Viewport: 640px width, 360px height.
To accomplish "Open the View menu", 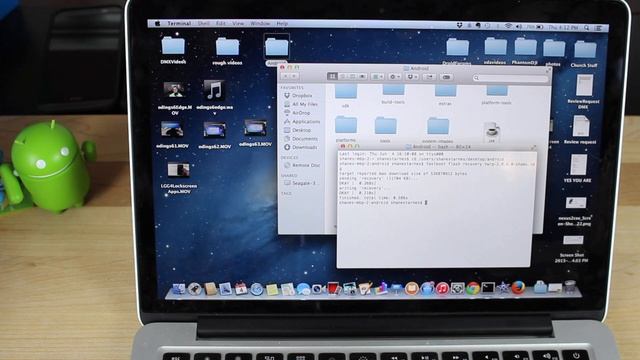I will (238, 24).
